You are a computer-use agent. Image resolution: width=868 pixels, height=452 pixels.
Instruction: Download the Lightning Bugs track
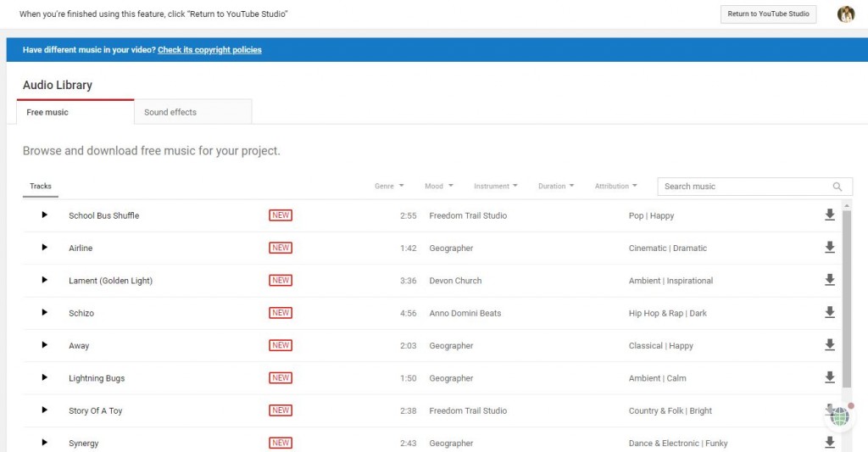pos(829,377)
